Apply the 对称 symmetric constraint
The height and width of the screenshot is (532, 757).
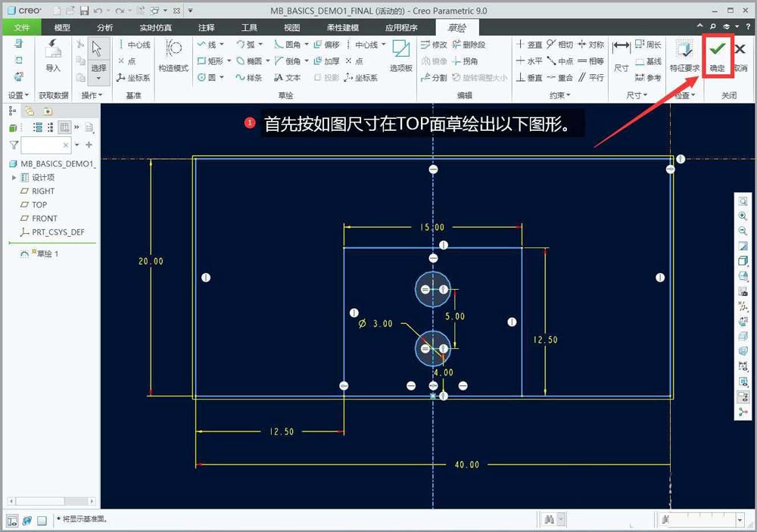click(591, 45)
